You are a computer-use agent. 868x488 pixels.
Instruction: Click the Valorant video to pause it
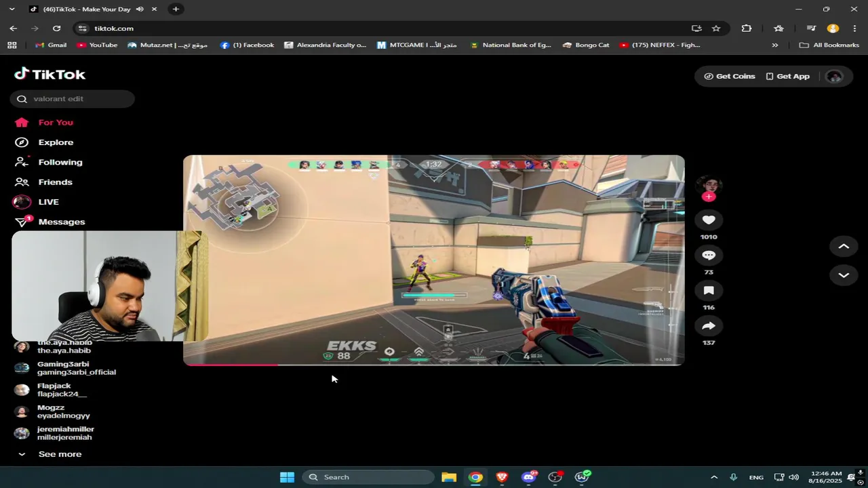pyautogui.click(x=434, y=260)
